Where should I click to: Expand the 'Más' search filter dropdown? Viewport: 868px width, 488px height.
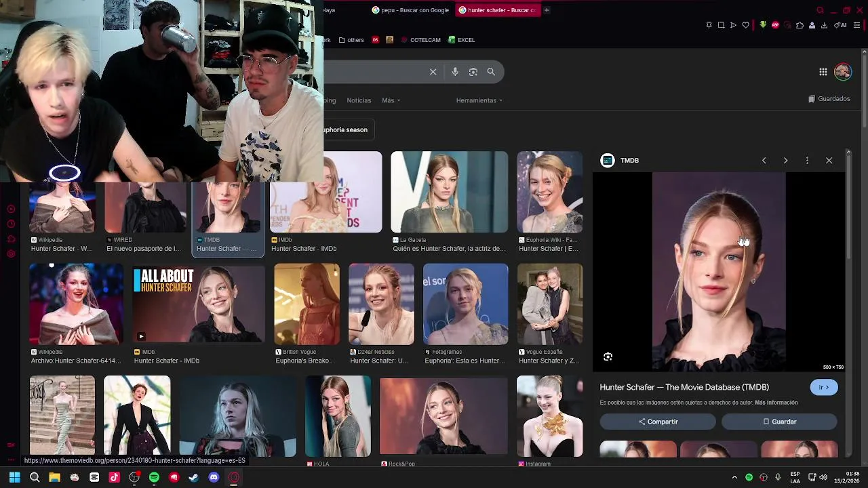point(391,100)
